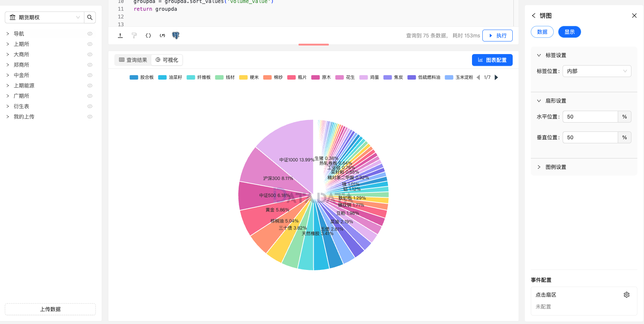
Task: Toggle visibility of 广期所 item
Action: [x=90, y=96]
